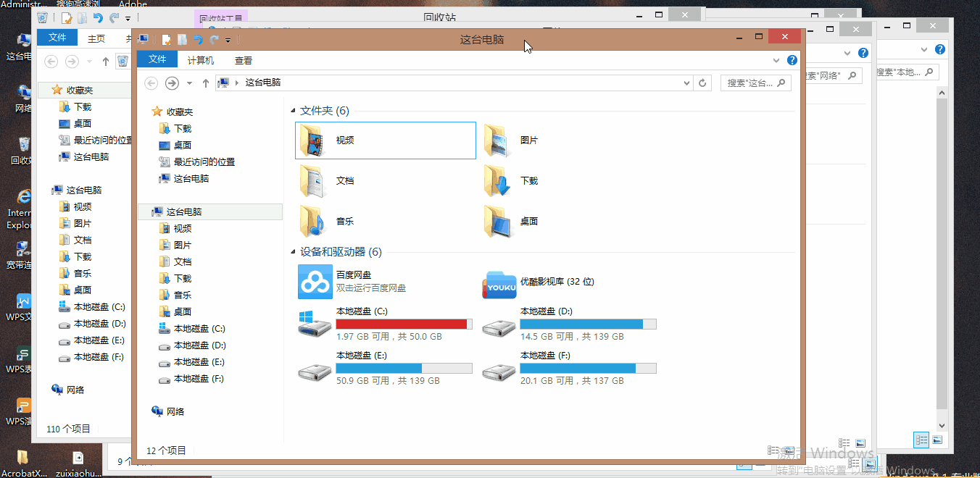Image resolution: width=980 pixels, height=478 pixels.
Task: Click the Refresh icon beside the address bar
Action: (x=702, y=83)
